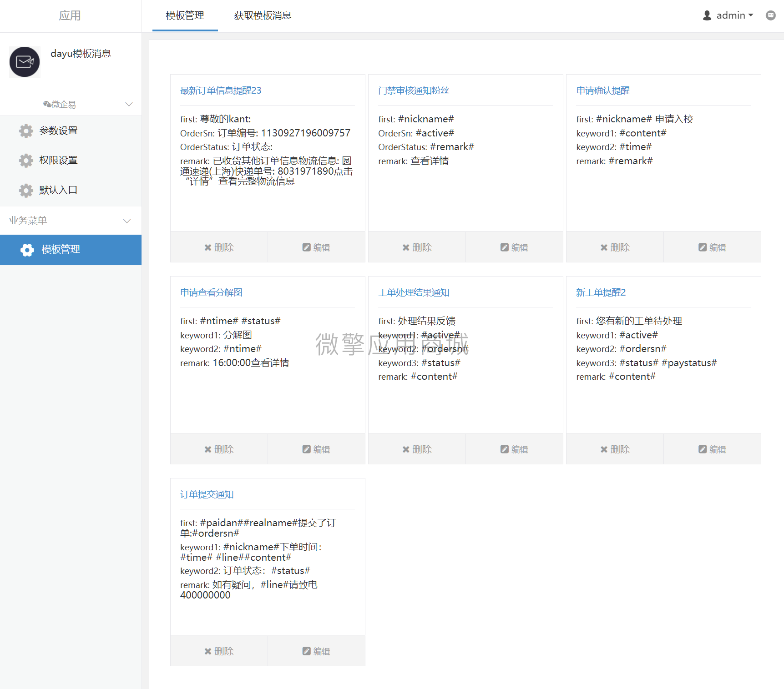Open the 申请确认提醒 title link
784x689 pixels.
pyautogui.click(x=603, y=91)
